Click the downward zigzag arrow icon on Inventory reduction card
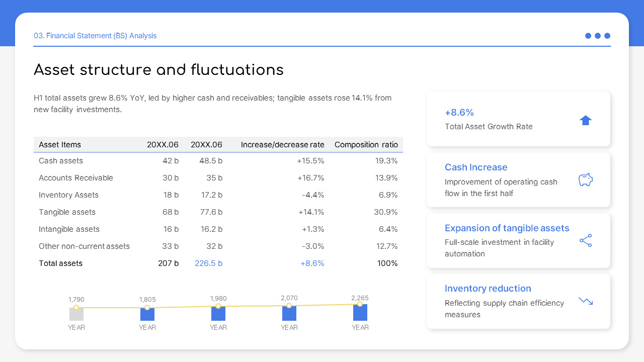Image resolution: width=644 pixels, height=362 pixels. 585,301
